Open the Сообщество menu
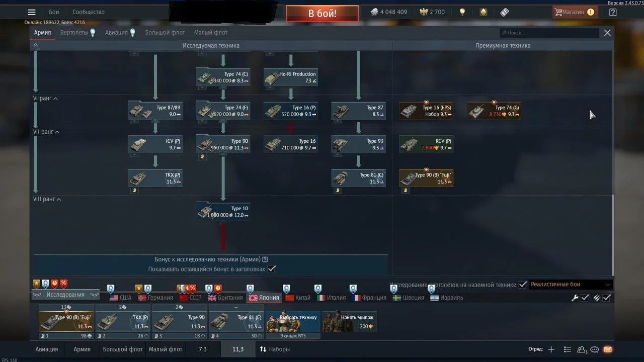The width and height of the screenshot is (644, 362). point(89,12)
